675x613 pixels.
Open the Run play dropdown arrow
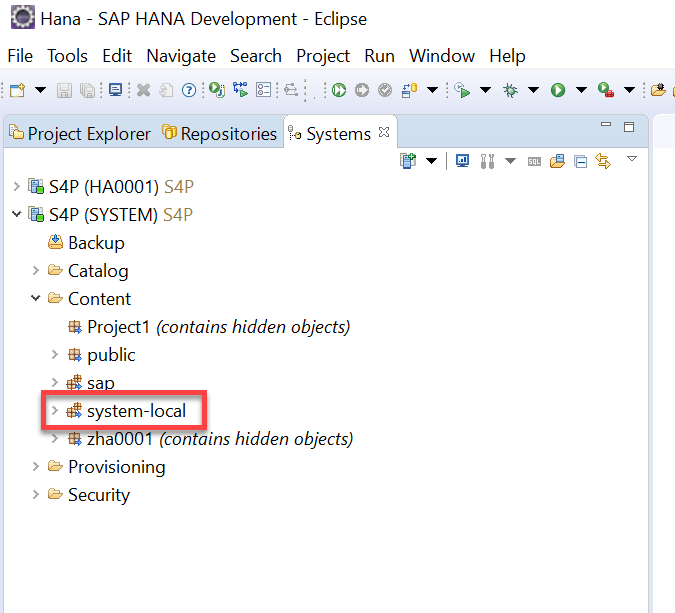coord(581,90)
